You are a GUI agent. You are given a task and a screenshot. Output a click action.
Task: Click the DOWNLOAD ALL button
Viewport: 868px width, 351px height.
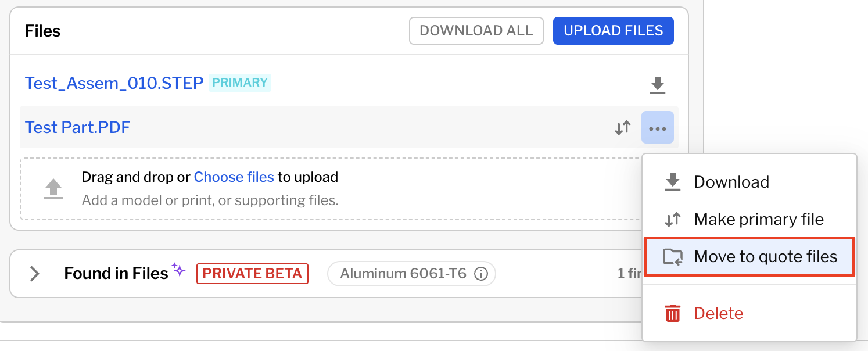click(476, 31)
